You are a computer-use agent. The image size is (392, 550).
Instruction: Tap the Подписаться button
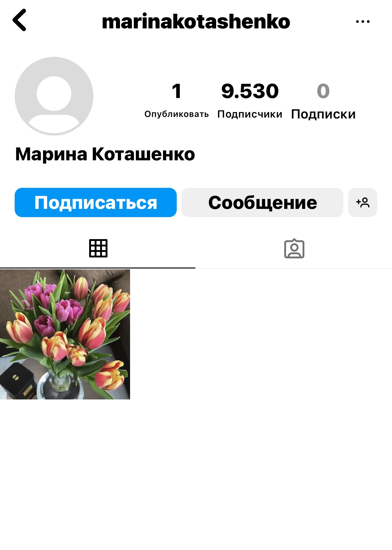click(96, 202)
